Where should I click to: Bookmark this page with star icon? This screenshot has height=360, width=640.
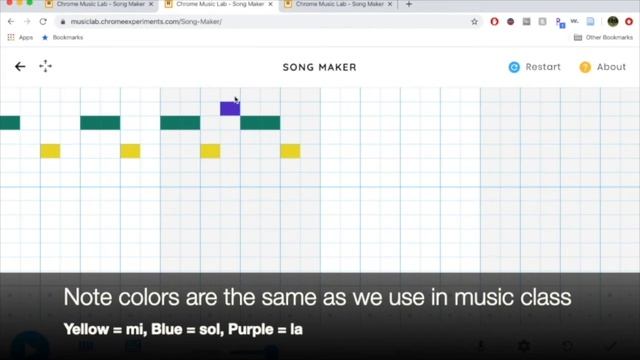(x=474, y=22)
